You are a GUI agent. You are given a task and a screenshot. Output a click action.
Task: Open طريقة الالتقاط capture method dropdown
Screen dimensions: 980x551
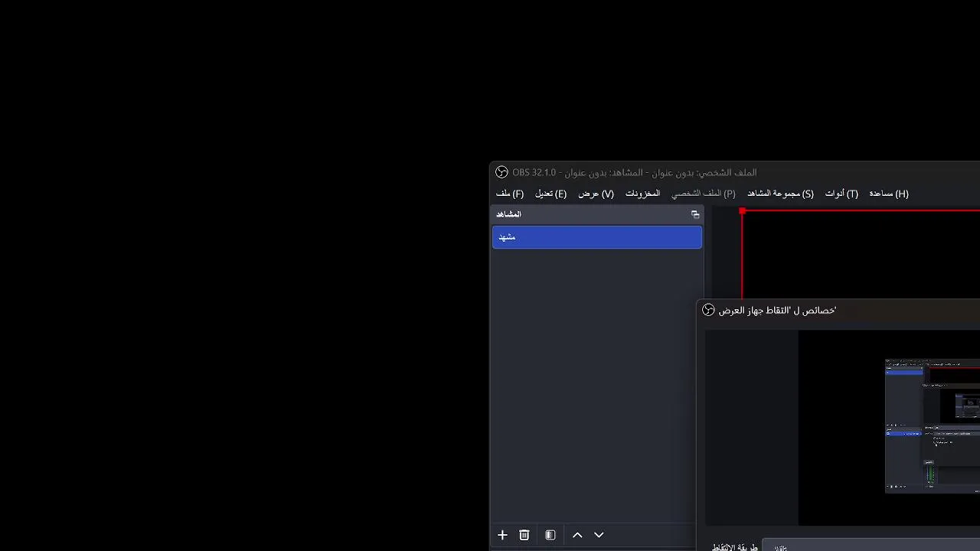[871, 546]
